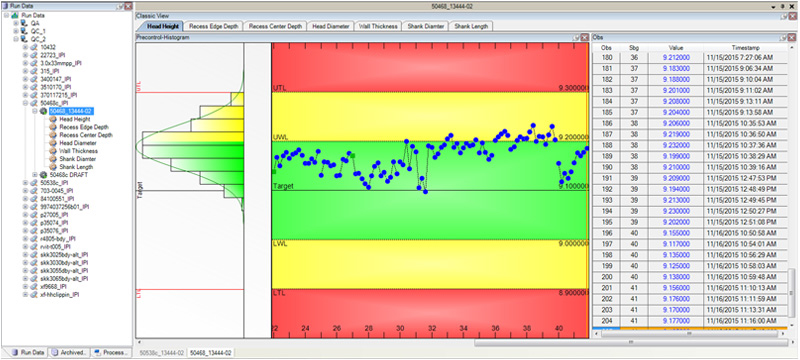
Task: Select tree item rvit-t005_IPI
Action: [x=56, y=246]
